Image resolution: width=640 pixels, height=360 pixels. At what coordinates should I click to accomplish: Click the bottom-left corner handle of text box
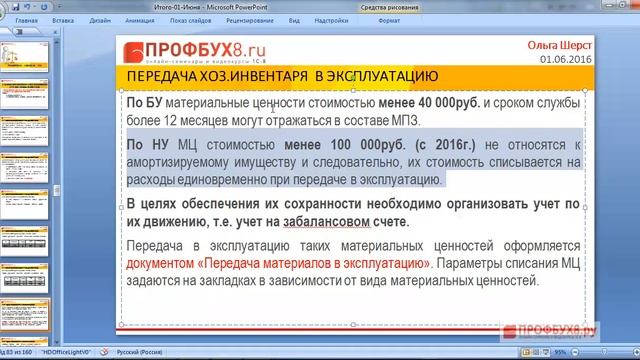(x=121, y=324)
